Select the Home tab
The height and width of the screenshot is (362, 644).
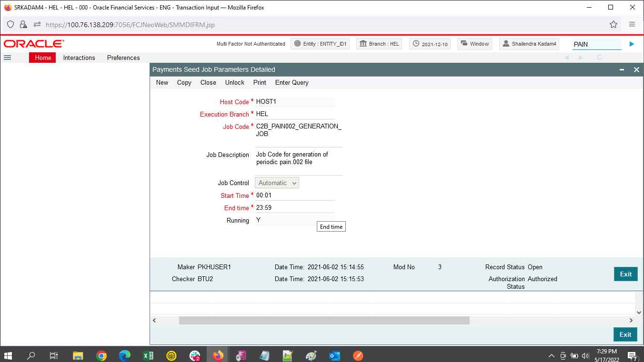pos(43,58)
